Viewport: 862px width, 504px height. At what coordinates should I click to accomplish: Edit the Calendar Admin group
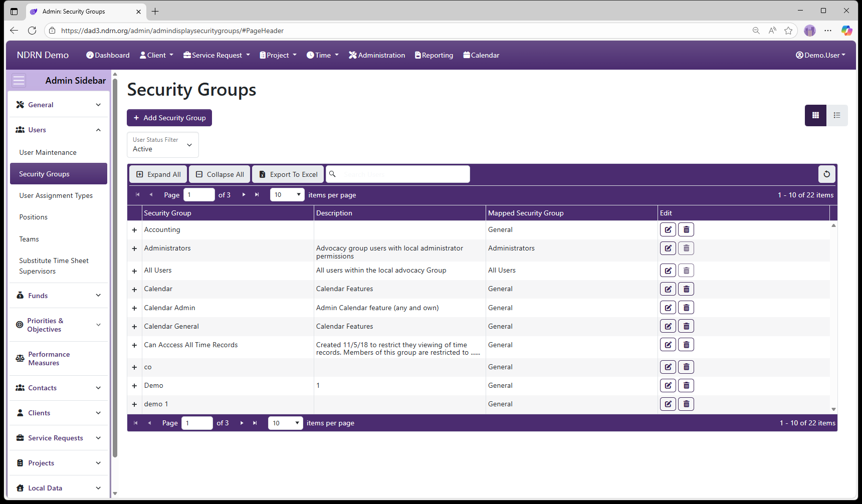pyautogui.click(x=668, y=308)
